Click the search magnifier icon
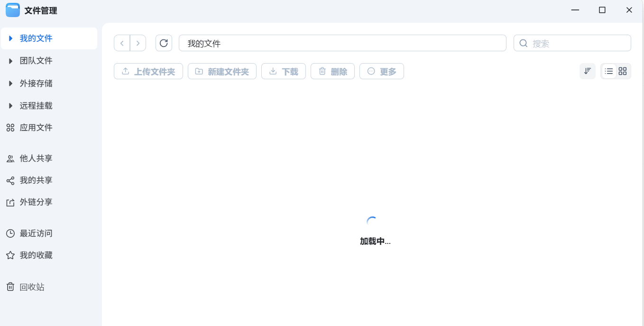644x326 pixels. coord(523,43)
